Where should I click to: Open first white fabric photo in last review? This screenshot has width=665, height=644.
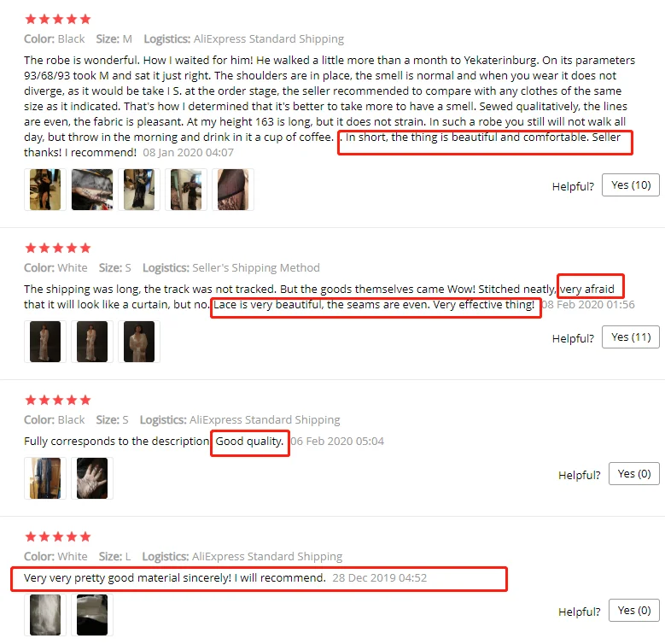45,615
